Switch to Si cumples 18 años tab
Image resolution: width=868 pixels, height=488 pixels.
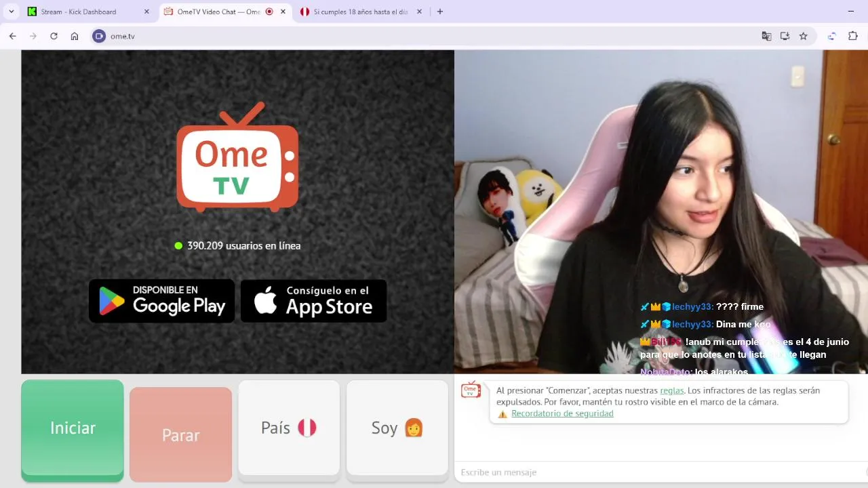(361, 12)
